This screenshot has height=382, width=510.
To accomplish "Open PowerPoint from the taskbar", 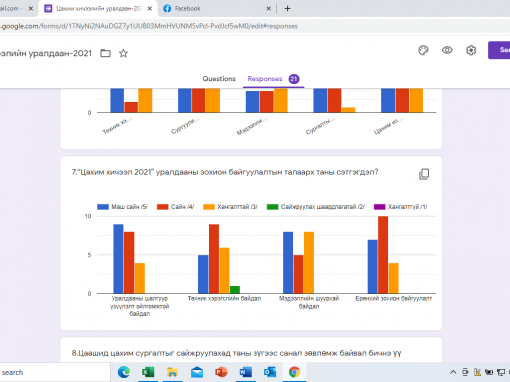I will click(x=221, y=372).
